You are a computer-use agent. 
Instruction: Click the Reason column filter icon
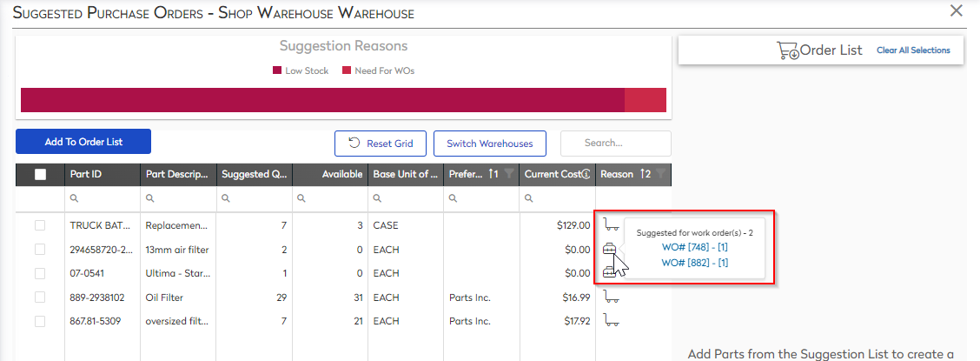pyautogui.click(x=660, y=174)
